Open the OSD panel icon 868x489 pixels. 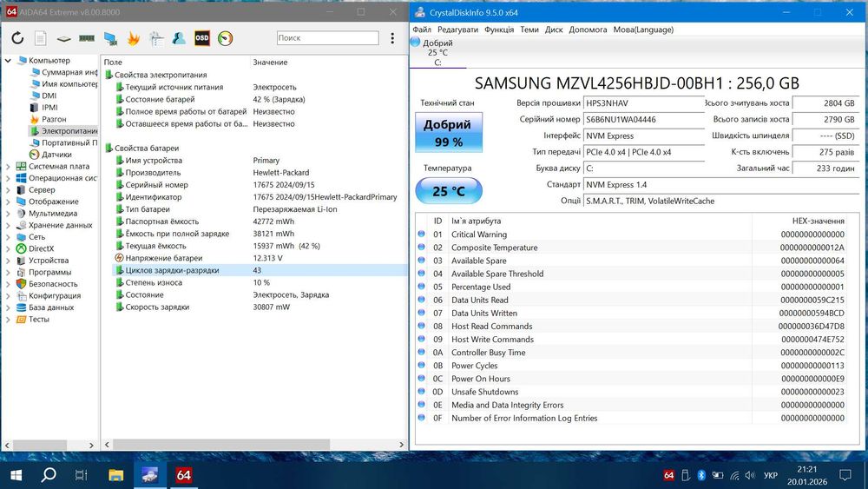[x=202, y=38]
